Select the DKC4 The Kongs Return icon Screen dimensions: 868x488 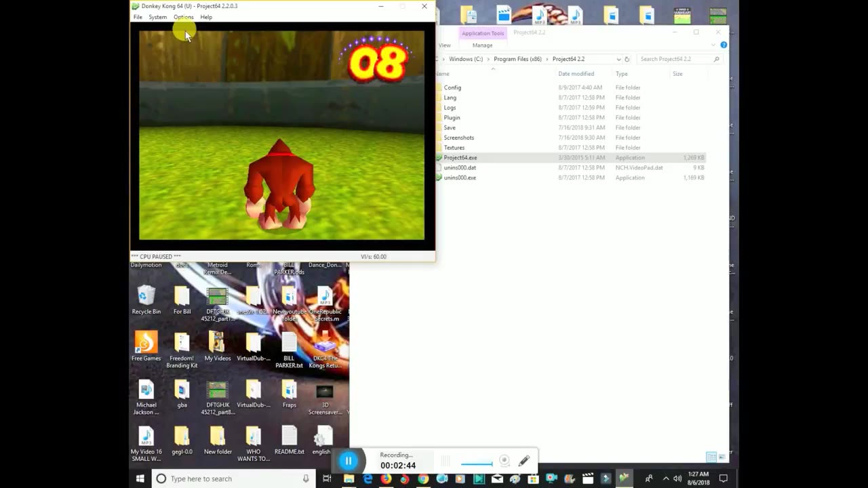325,350
